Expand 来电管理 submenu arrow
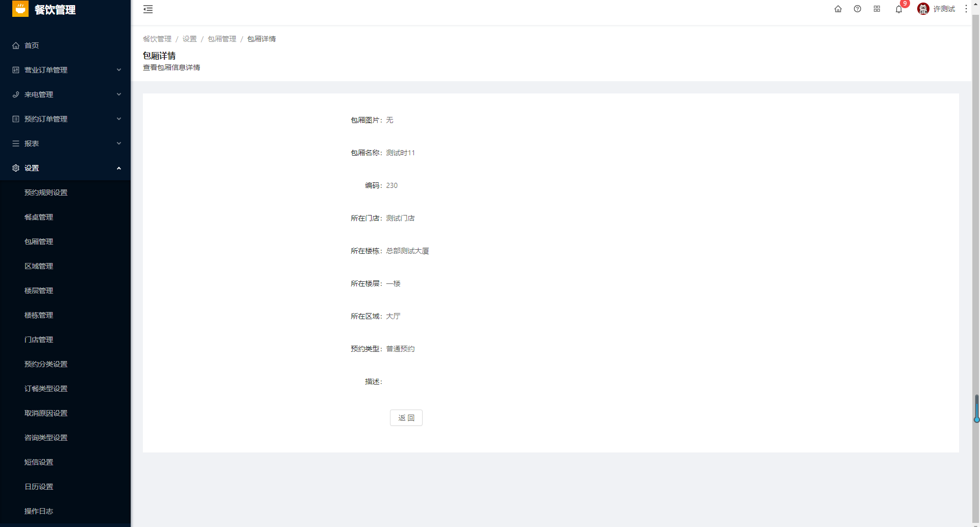 119,94
